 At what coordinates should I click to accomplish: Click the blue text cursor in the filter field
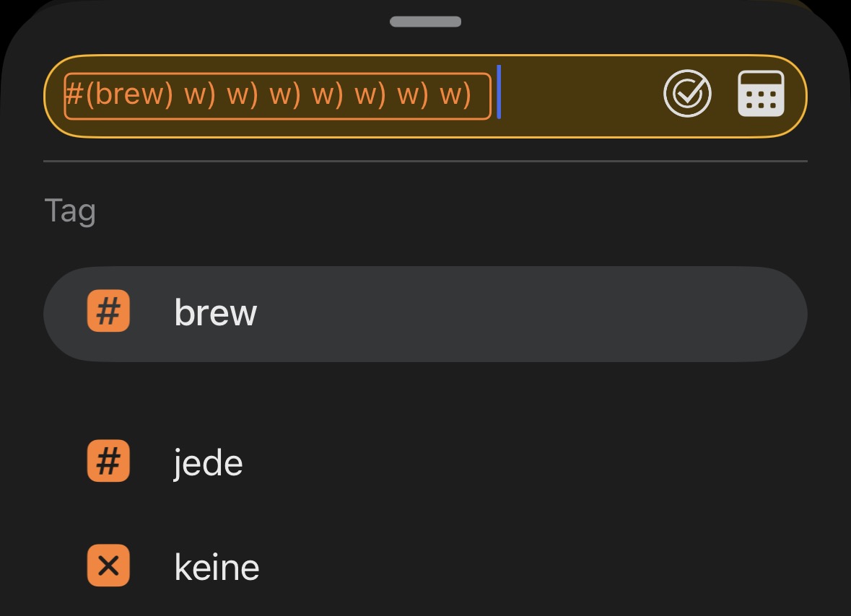click(499, 92)
